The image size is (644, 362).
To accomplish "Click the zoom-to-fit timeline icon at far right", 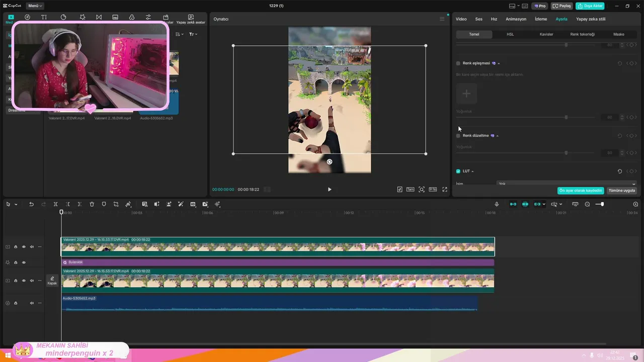I will pyautogui.click(x=635, y=204).
